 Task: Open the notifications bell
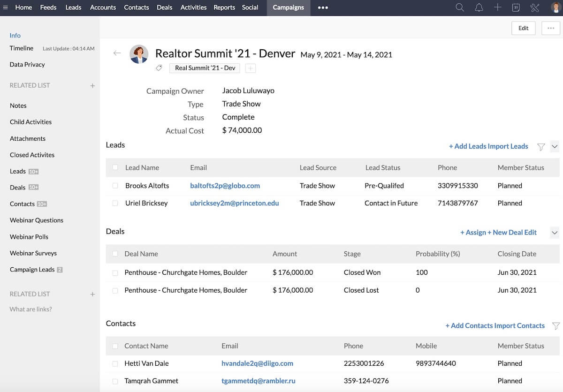479,8
